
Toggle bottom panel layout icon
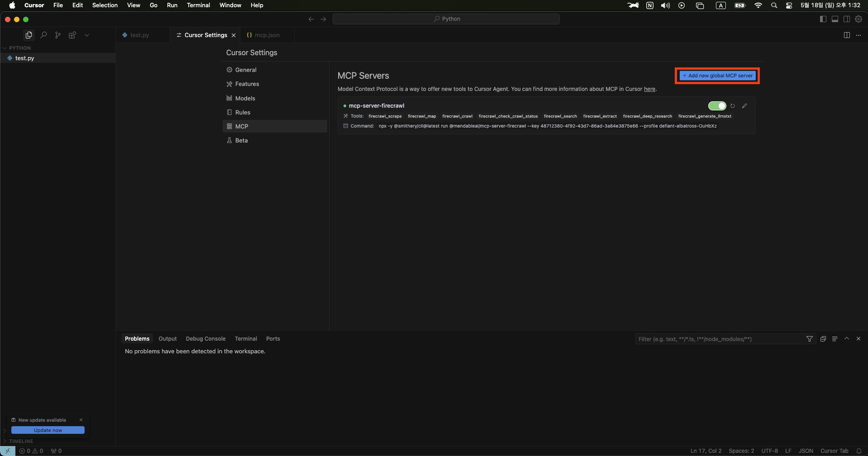pos(835,19)
